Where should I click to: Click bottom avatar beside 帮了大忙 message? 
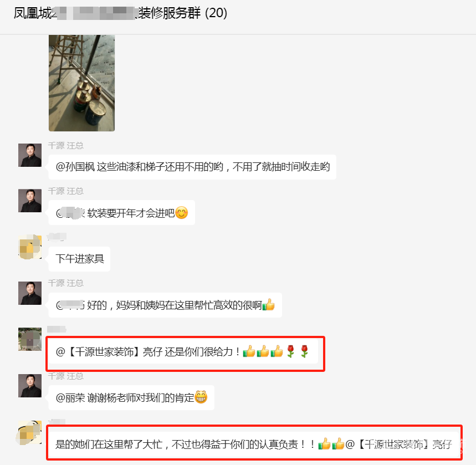click(30, 432)
